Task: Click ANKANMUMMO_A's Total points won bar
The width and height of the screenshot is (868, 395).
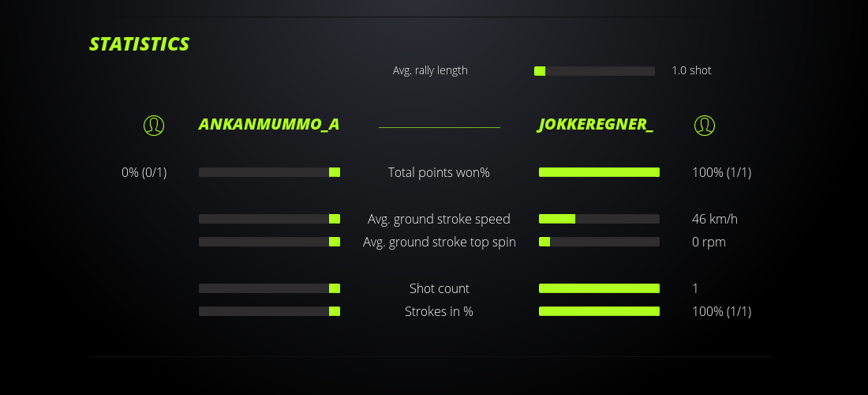Action: [x=269, y=172]
